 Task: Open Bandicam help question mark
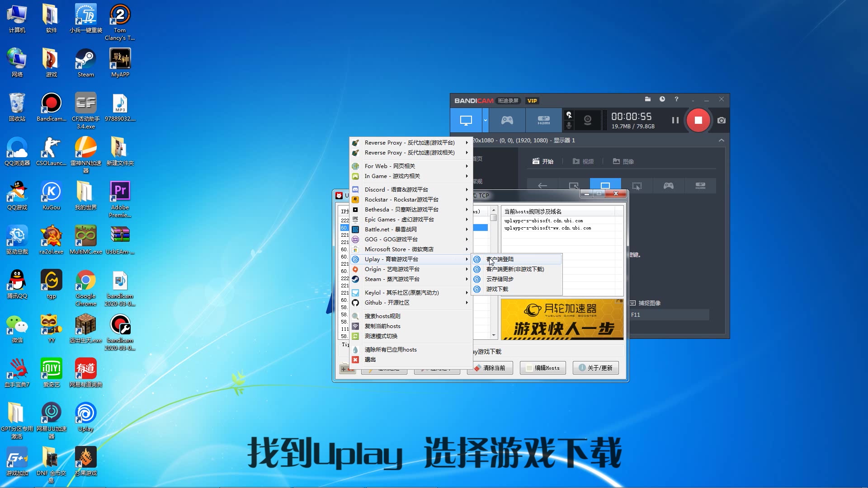676,99
